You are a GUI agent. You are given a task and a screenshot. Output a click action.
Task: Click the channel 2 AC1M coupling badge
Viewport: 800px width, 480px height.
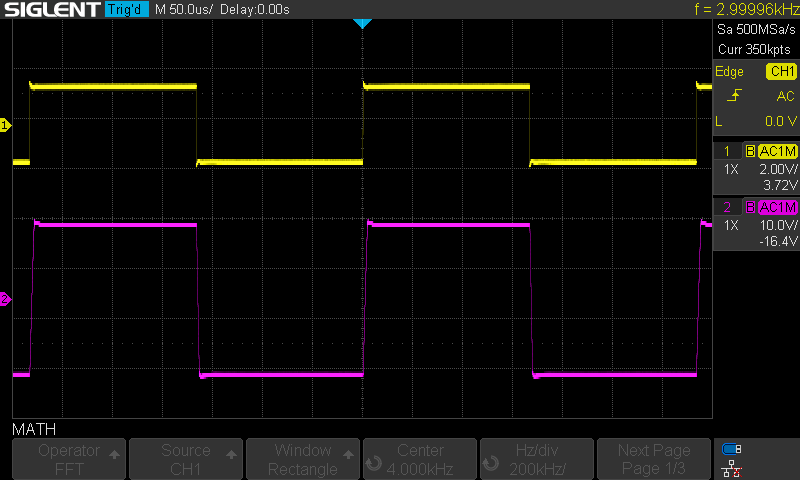778,207
